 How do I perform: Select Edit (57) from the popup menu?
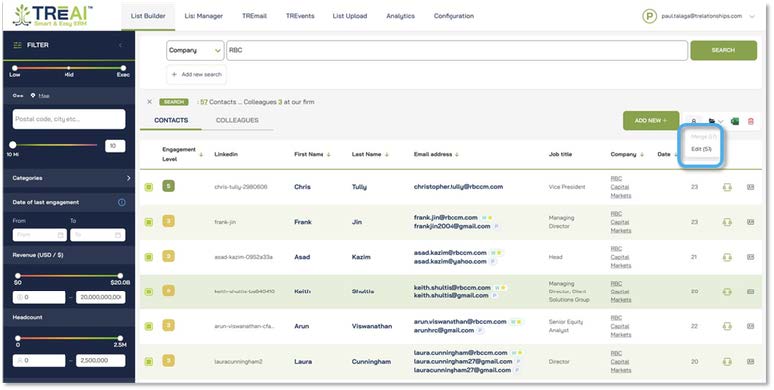[701, 149]
